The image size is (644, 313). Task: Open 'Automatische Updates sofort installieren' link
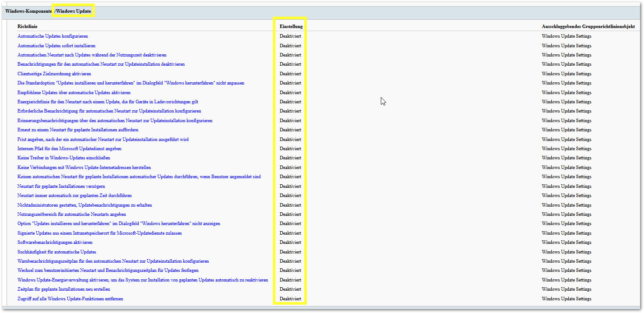pyautogui.click(x=56, y=46)
